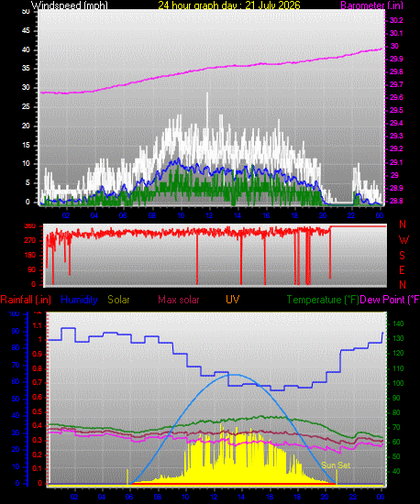Click the Max solar legend label
This screenshot has width=420, height=504.
point(179,300)
